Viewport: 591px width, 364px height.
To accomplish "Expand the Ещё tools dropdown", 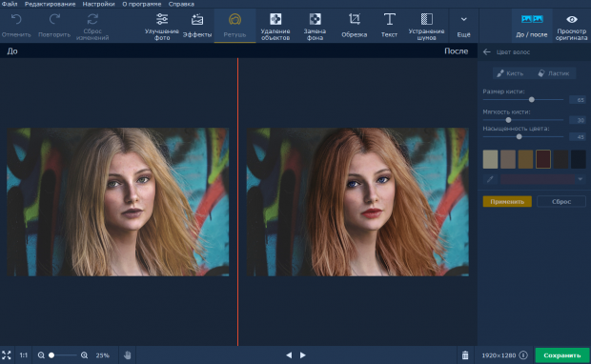I will pyautogui.click(x=463, y=27).
